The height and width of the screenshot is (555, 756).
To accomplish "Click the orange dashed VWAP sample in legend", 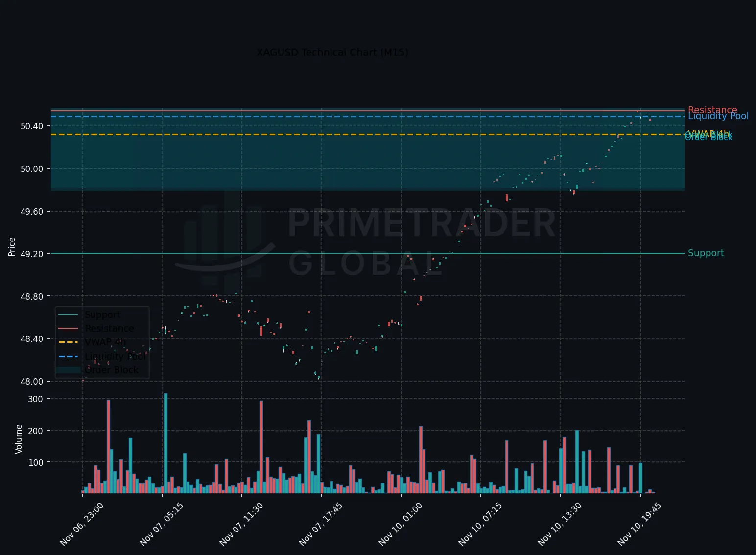I will tap(68, 342).
